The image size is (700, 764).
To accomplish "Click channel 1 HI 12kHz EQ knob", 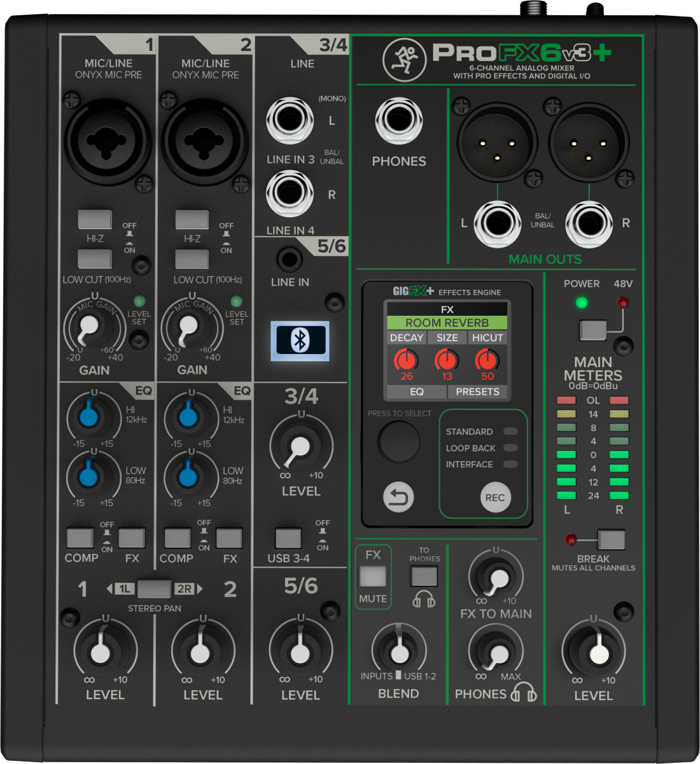I will (90, 416).
